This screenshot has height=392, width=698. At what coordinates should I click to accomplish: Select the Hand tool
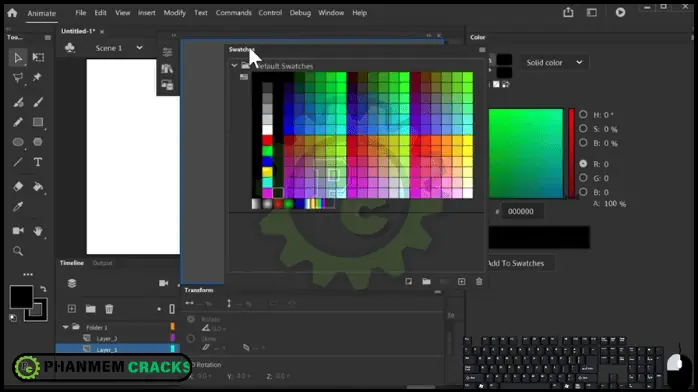pos(38,230)
